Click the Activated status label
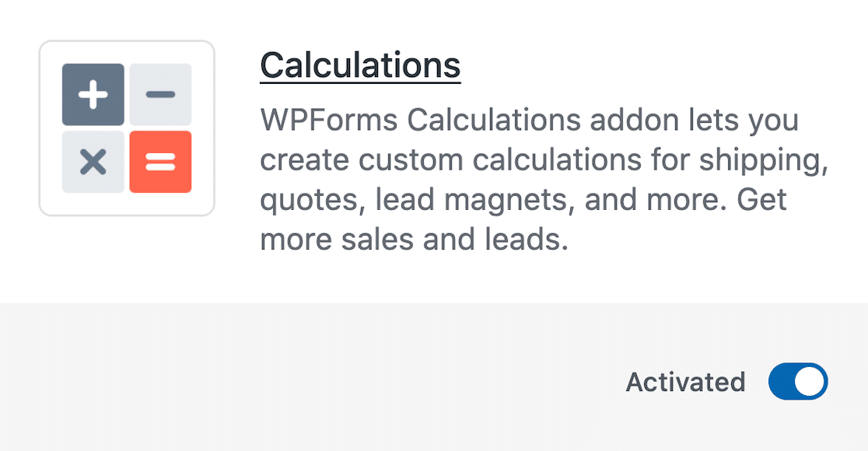 (684, 381)
